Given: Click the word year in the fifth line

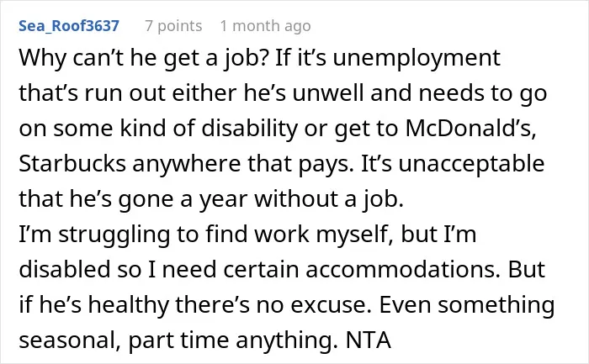Looking at the screenshot, I should pos(223,199).
